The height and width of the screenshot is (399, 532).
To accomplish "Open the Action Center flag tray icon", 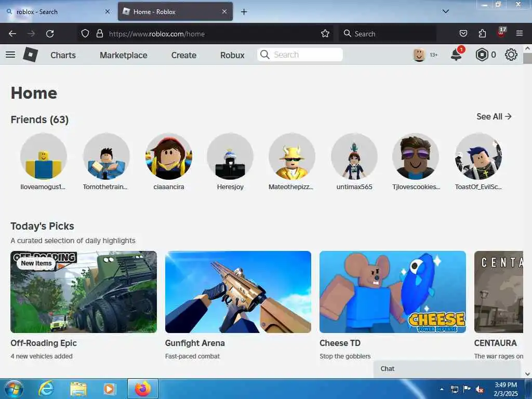I will point(467,389).
